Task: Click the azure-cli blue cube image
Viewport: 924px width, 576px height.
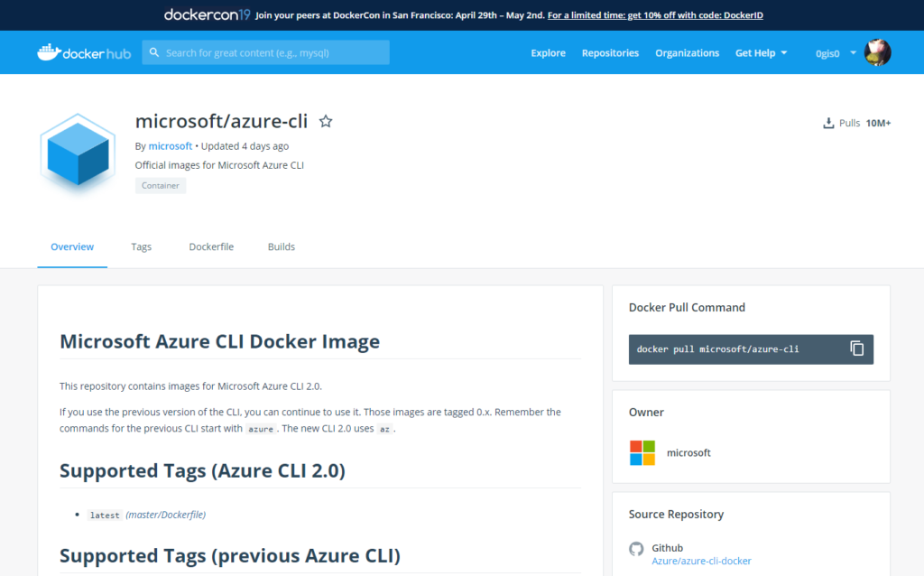Action: (78, 154)
